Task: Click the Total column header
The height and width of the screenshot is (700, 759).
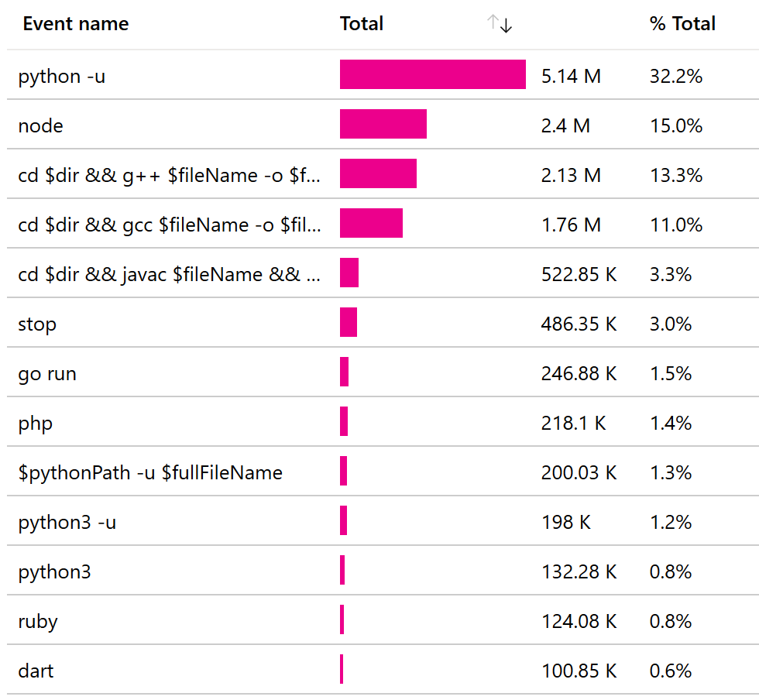Action: point(362,24)
